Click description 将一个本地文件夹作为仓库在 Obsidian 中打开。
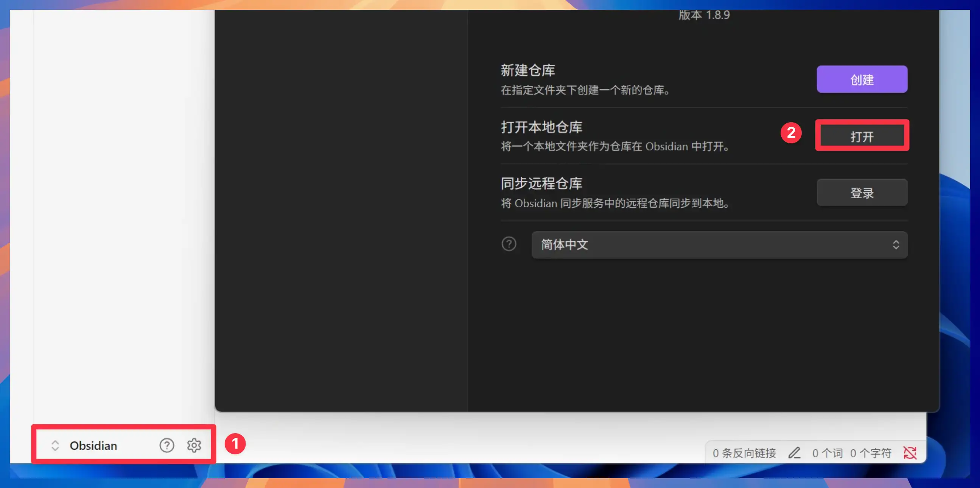Viewport: 980px width, 488px height. tap(616, 146)
